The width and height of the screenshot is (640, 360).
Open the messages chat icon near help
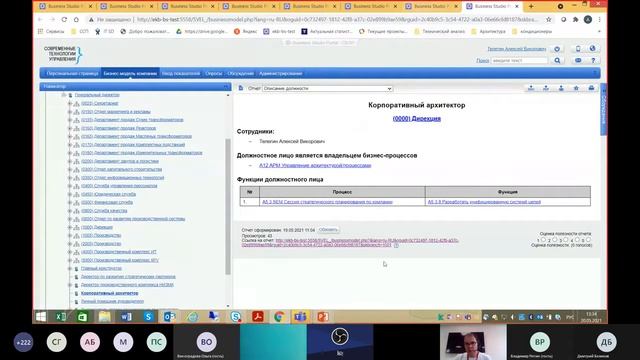578,60
